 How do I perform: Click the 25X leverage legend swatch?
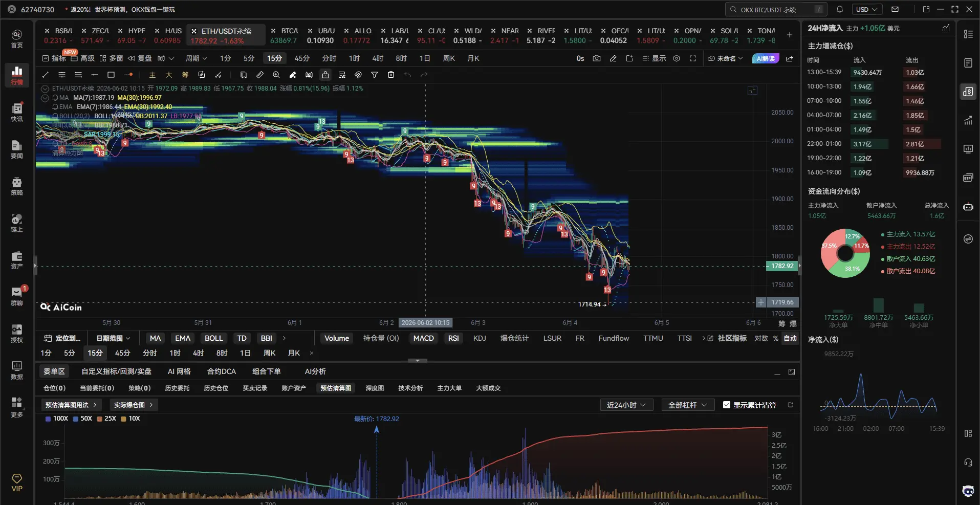click(x=100, y=419)
